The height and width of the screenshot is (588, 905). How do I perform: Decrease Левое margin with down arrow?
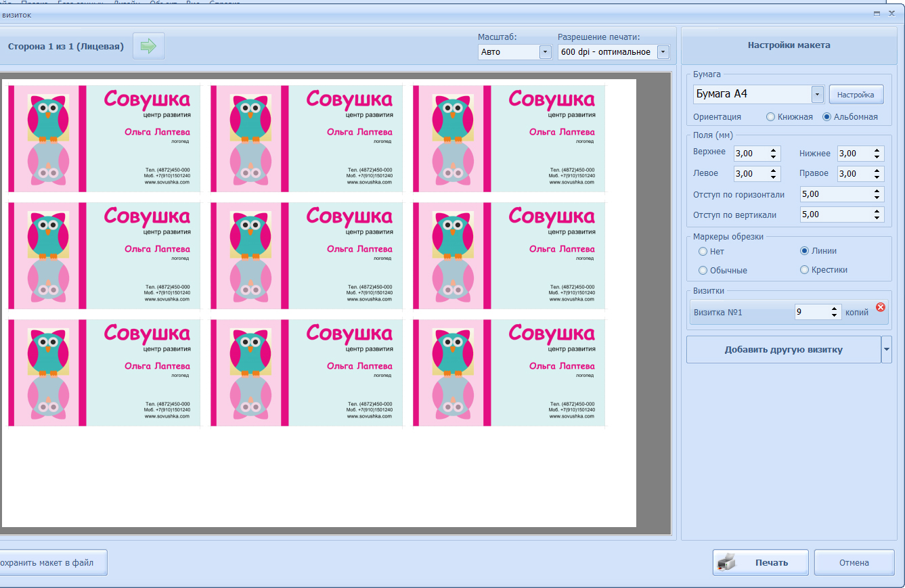[x=774, y=177]
